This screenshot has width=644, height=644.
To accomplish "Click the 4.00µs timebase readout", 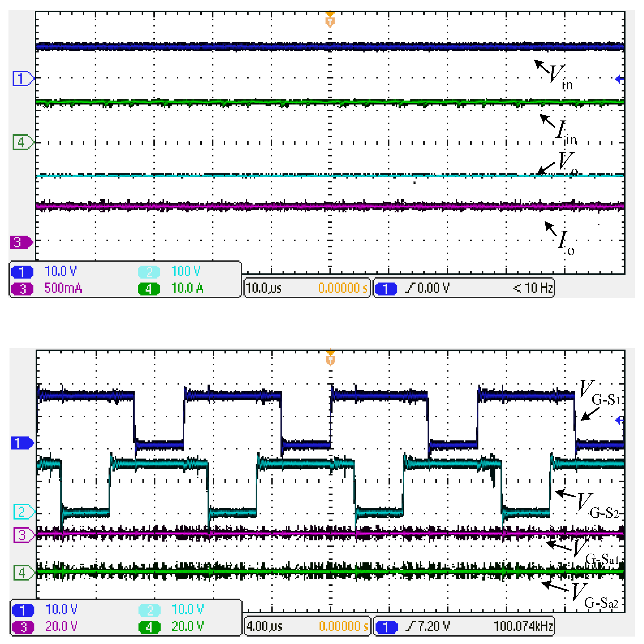I will (264, 626).
